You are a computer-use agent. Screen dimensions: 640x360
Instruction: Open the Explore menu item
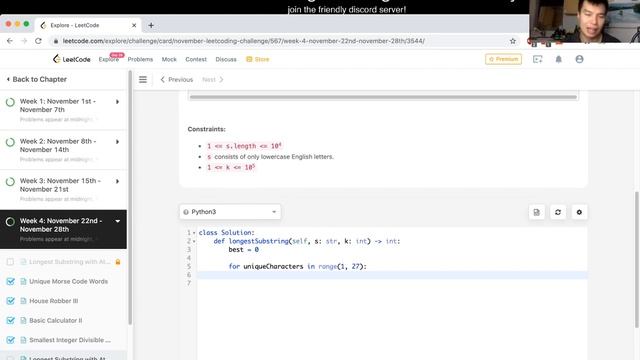click(109, 59)
